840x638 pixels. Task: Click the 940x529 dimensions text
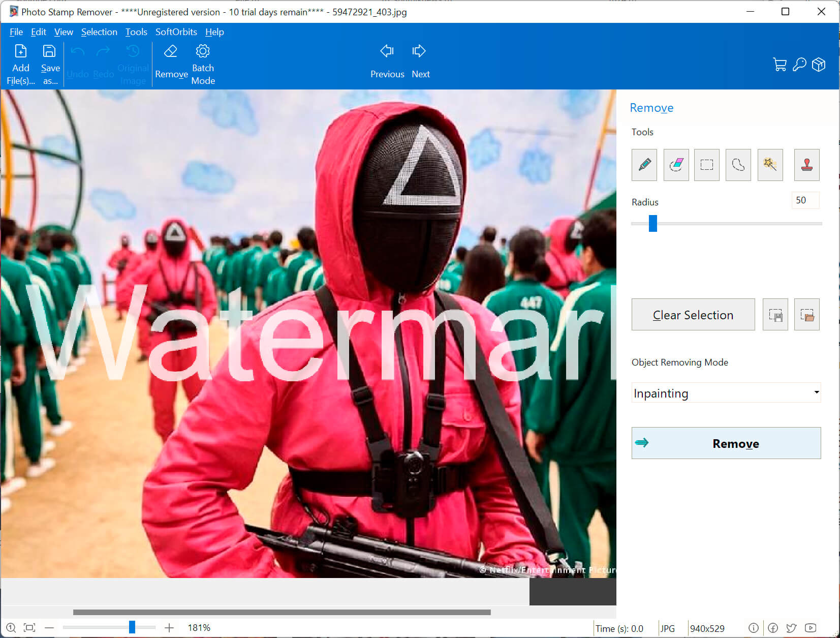pyautogui.click(x=707, y=629)
